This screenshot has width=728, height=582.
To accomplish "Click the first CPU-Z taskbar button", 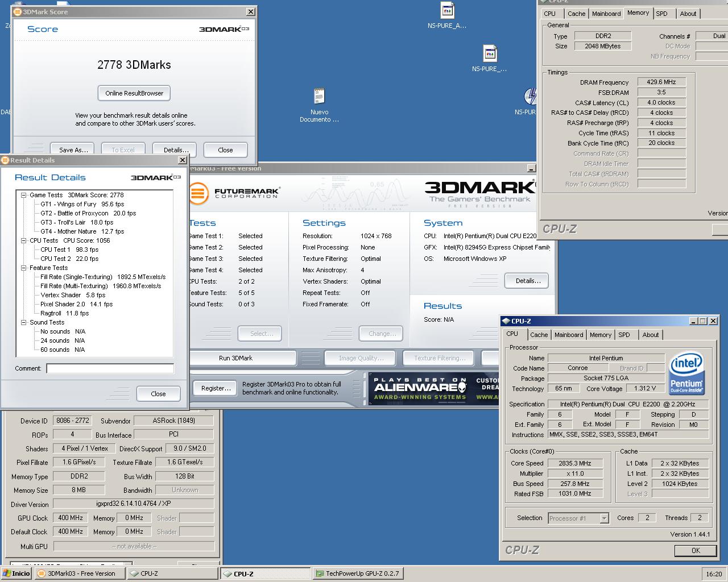I will click(172, 573).
